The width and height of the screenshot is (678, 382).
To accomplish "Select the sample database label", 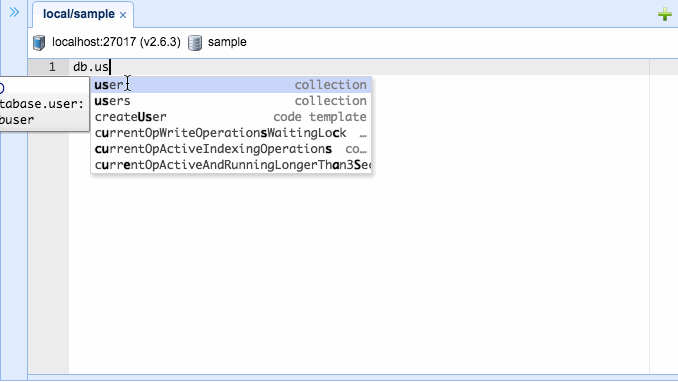I will tap(227, 42).
